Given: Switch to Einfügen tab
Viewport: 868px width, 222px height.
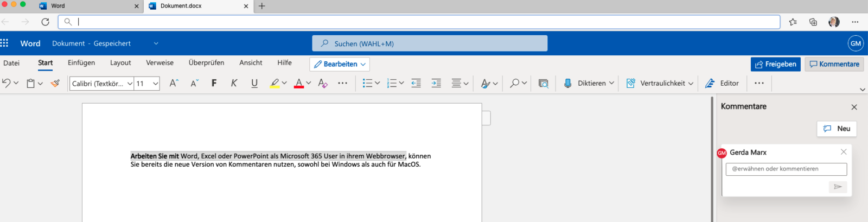Looking at the screenshot, I should pyautogui.click(x=81, y=63).
